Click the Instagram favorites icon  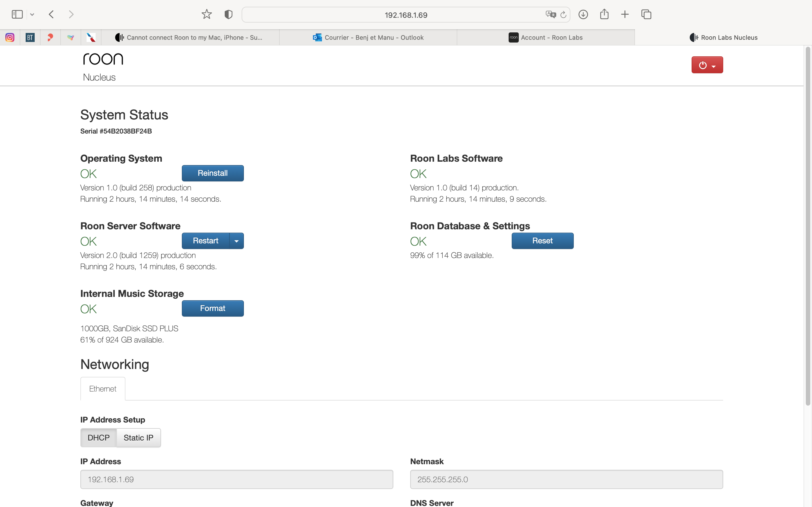(10, 37)
